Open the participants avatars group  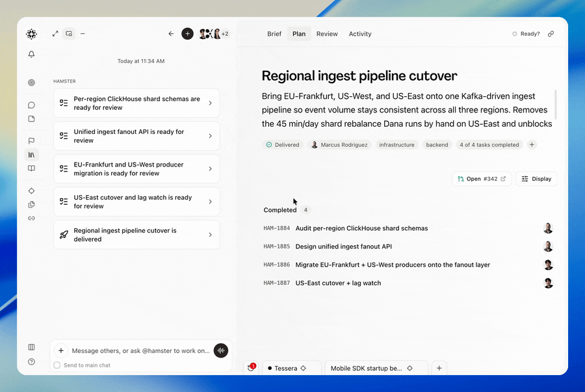214,34
